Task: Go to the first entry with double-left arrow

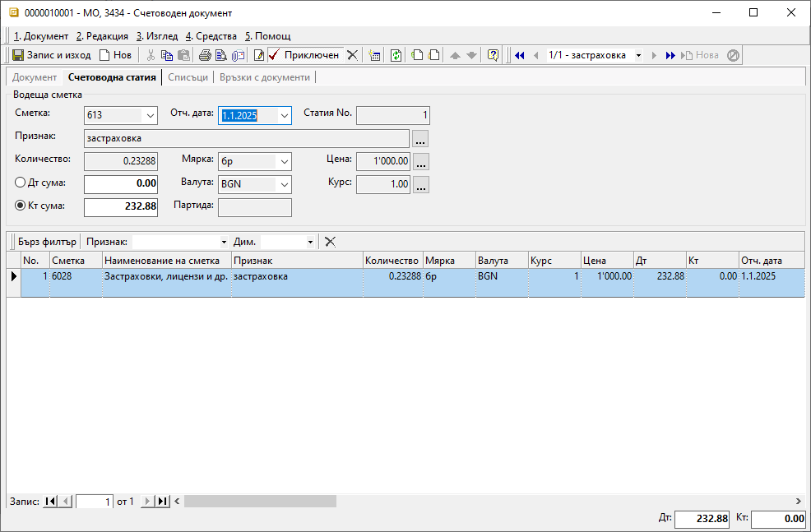Action: click(520, 55)
